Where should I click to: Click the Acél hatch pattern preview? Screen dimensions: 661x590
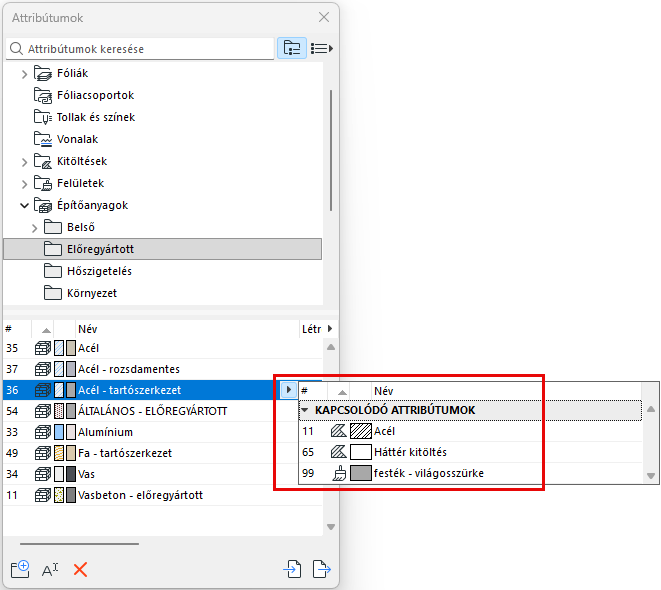tap(361, 431)
